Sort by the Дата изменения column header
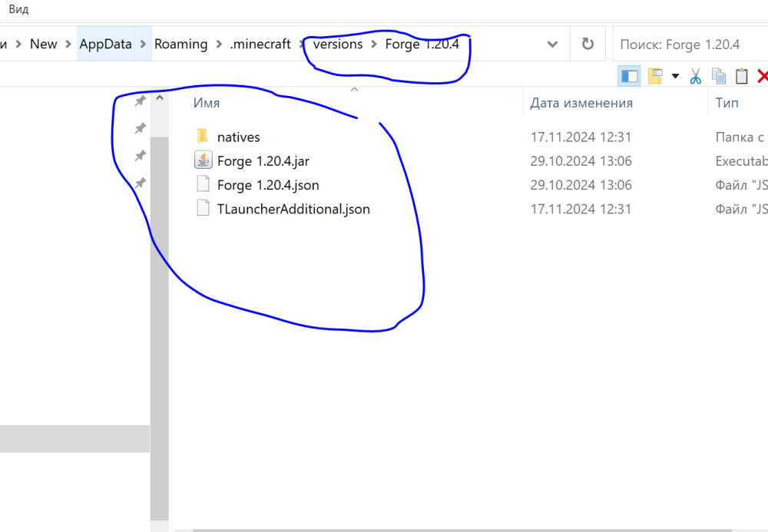 (x=581, y=104)
